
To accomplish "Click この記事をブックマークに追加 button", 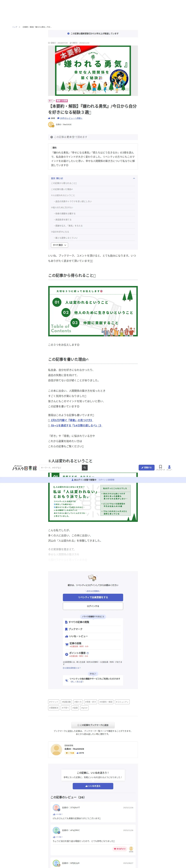I will (93, 725).
